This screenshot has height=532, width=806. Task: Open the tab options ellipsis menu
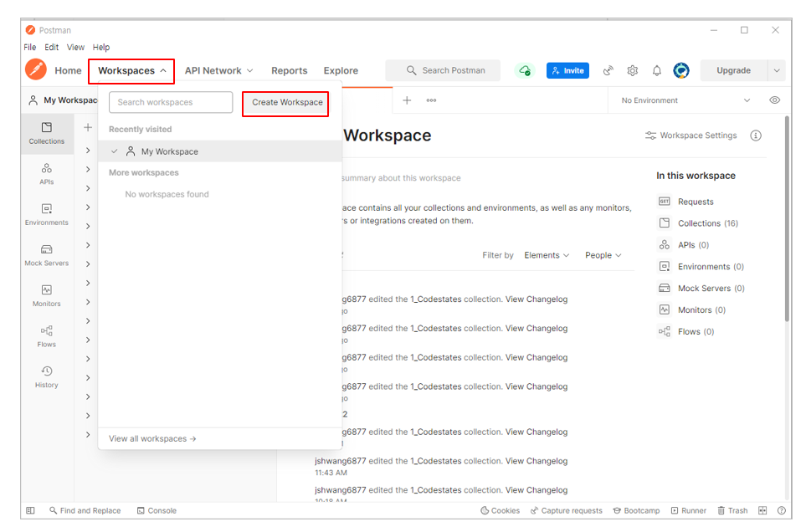[431, 100]
